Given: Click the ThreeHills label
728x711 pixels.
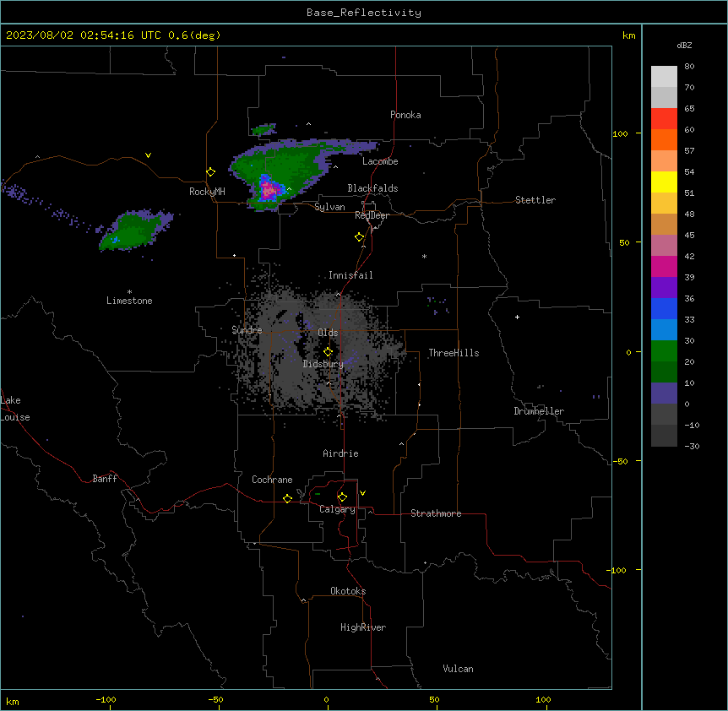Looking at the screenshot, I should (454, 353).
